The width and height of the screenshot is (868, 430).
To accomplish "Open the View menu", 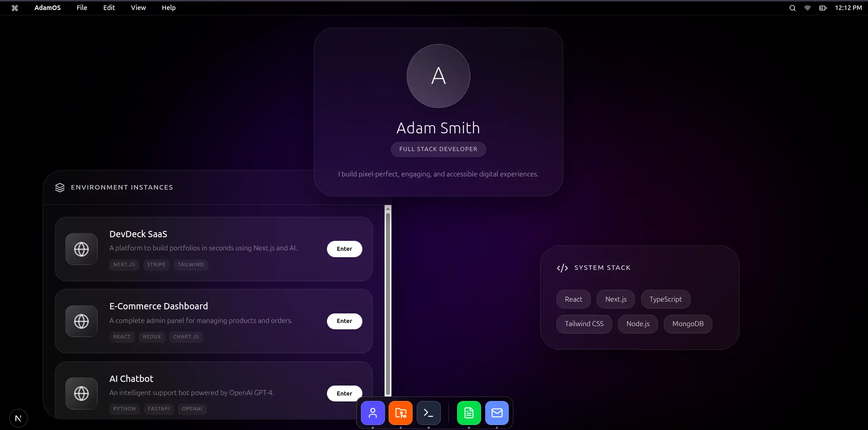I will click(x=138, y=8).
